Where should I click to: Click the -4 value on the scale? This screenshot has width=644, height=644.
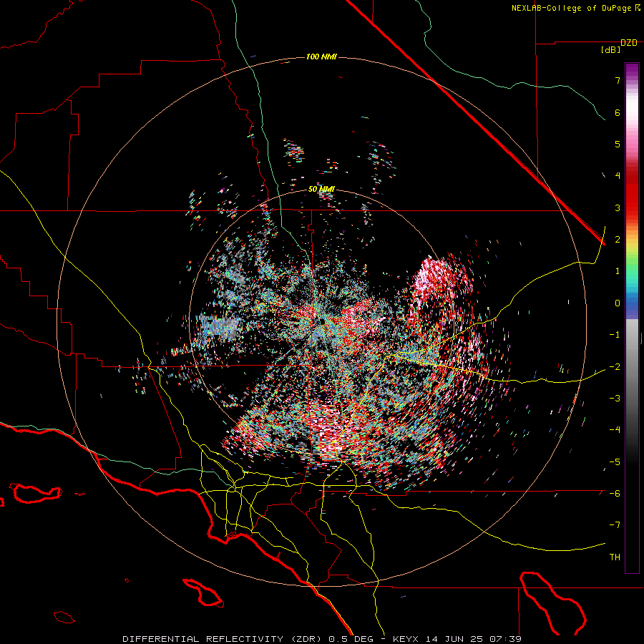point(615,430)
